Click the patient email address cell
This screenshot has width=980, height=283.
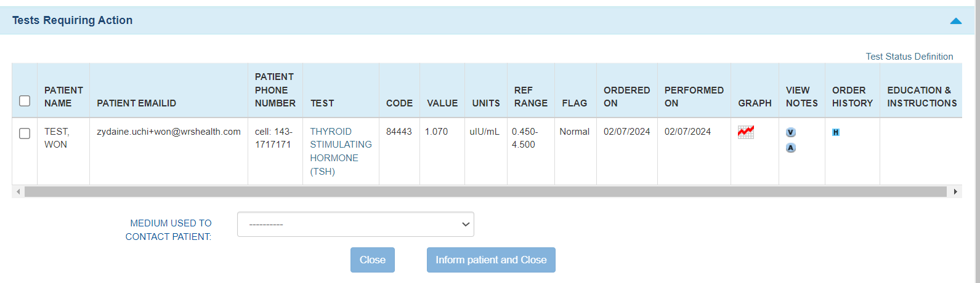click(168, 132)
